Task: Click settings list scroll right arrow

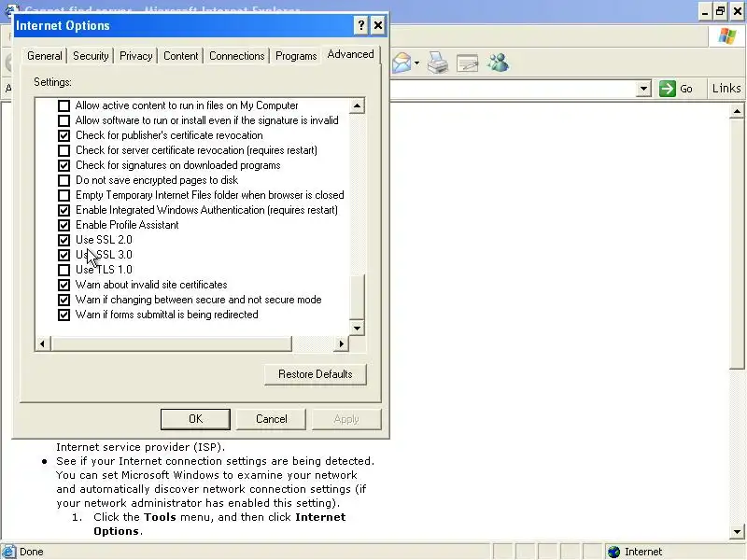Action: (x=341, y=343)
